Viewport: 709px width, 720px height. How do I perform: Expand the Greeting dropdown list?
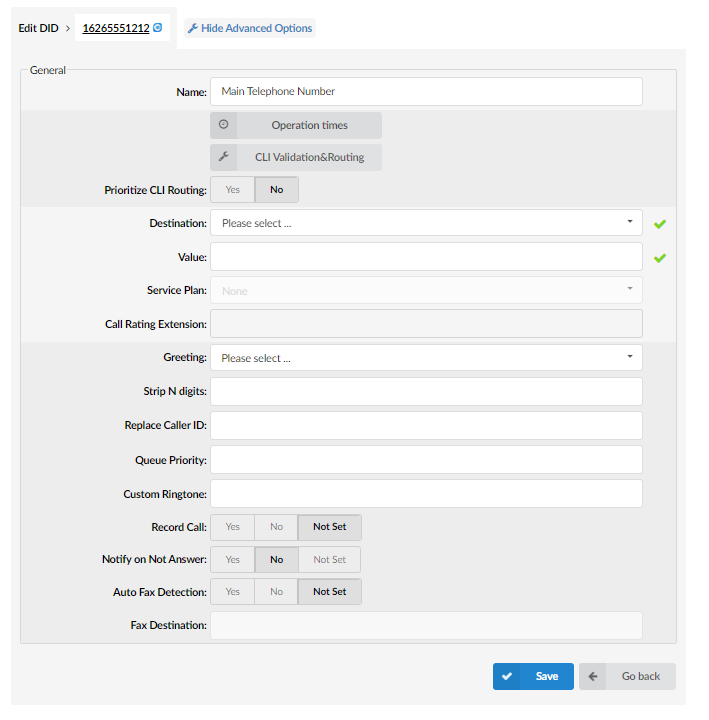(426, 358)
